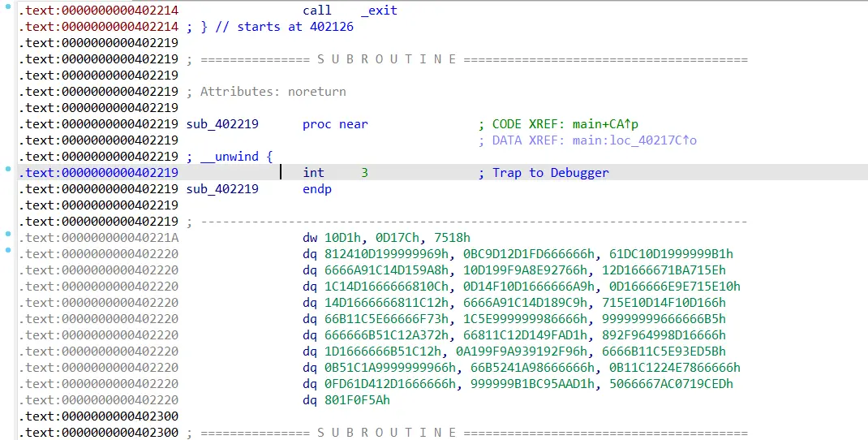Select the value 99999999666666B5h
This screenshot has width=868, height=440.
tap(664, 319)
